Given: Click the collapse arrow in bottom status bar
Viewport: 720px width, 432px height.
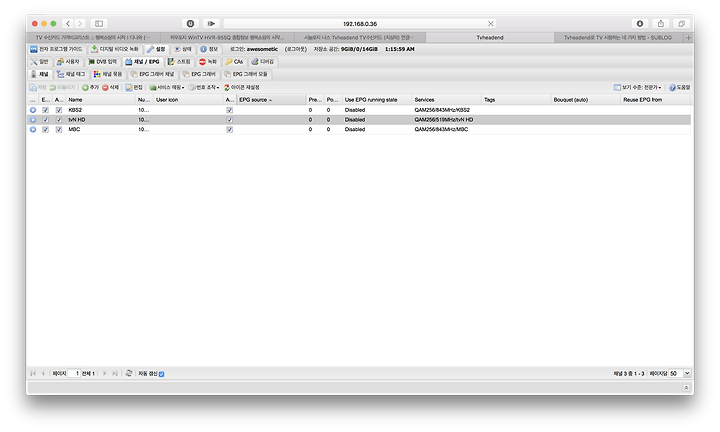Looking at the screenshot, I should [686, 388].
